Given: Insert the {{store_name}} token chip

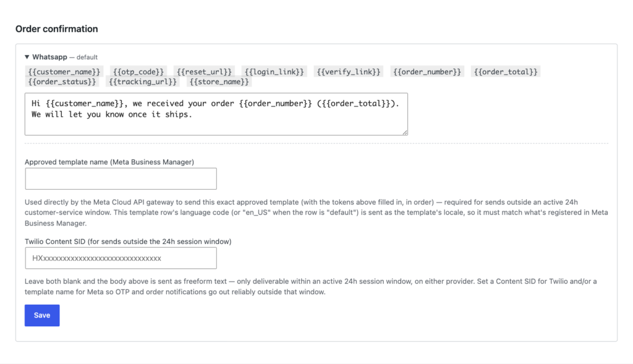Looking at the screenshot, I should [219, 82].
